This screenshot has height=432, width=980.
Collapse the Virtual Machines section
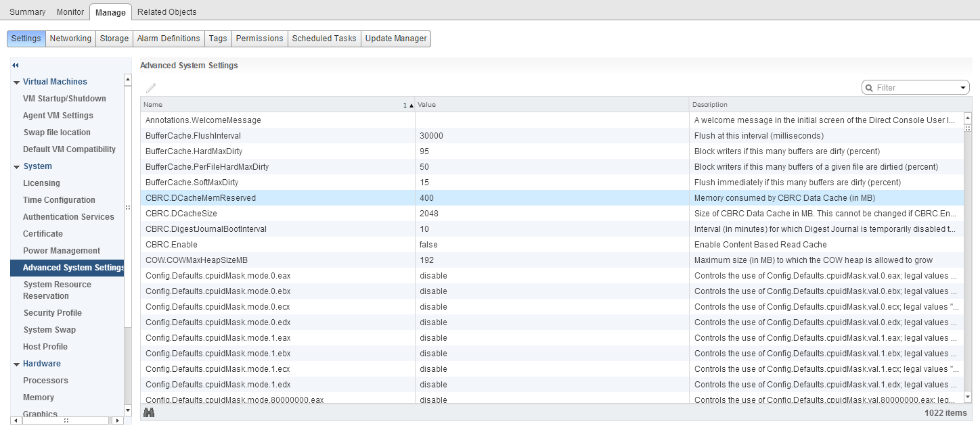pyautogui.click(x=16, y=82)
